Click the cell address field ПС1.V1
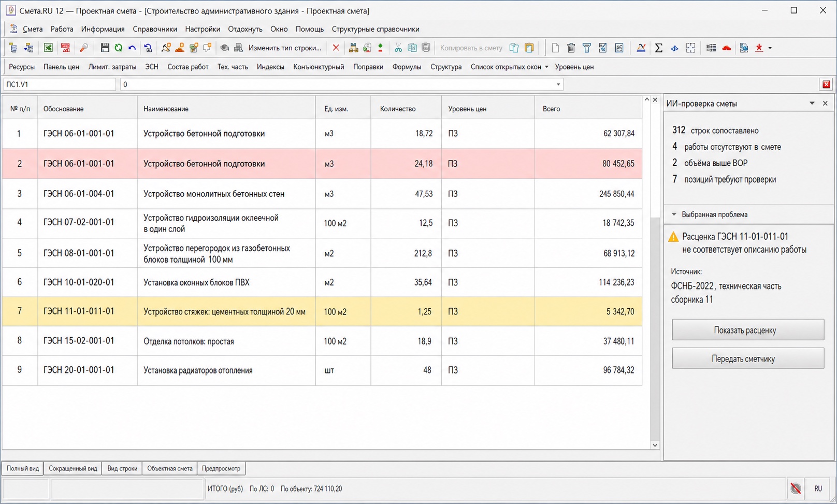Viewport: 837px width, 504px height. 60,84
